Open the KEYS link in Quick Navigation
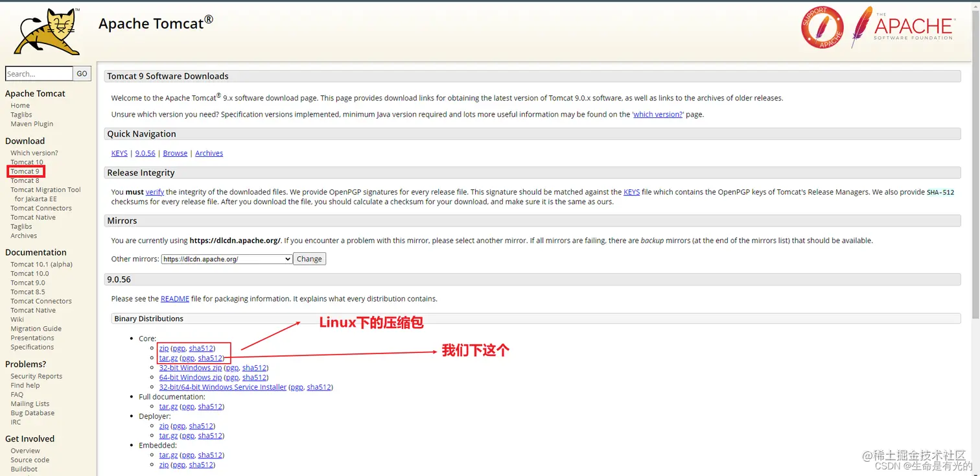Viewport: 980px width, 476px height. click(x=119, y=153)
